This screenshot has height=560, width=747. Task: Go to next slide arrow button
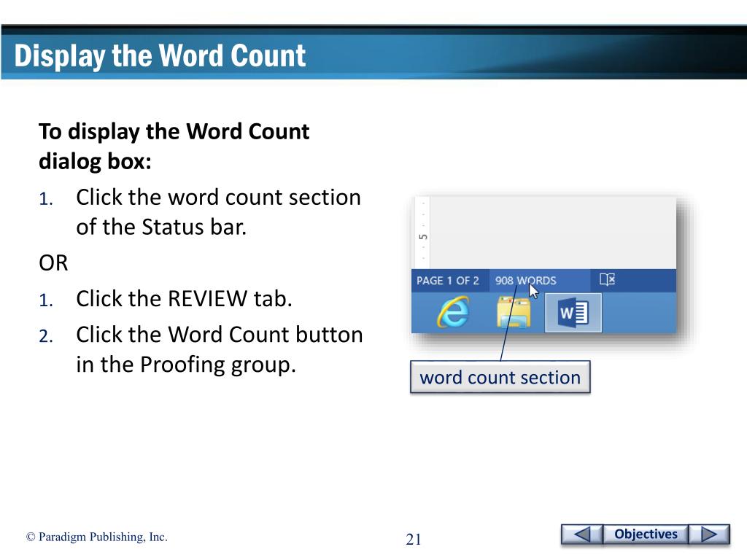[x=709, y=534]
